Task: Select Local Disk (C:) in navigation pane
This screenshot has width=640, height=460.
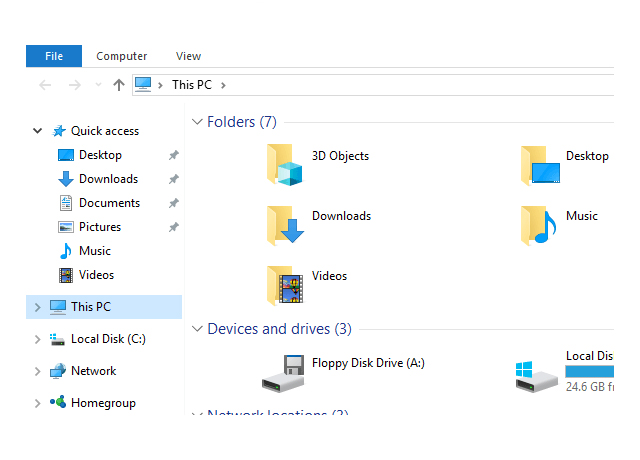Action: [x=108, y=339]
